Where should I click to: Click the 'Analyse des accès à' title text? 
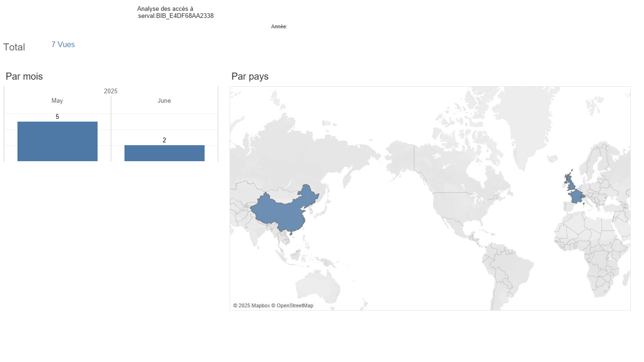click(x=165, y=9)
